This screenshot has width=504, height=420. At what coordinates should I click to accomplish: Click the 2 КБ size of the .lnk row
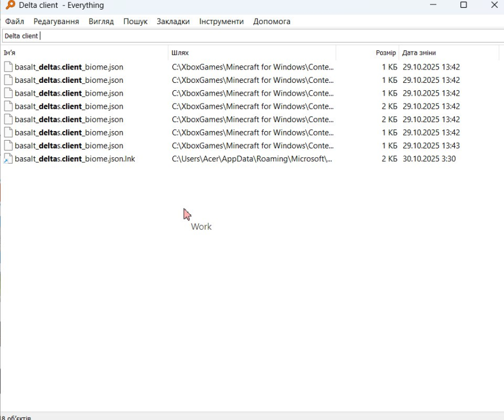(x=390, y=158)
